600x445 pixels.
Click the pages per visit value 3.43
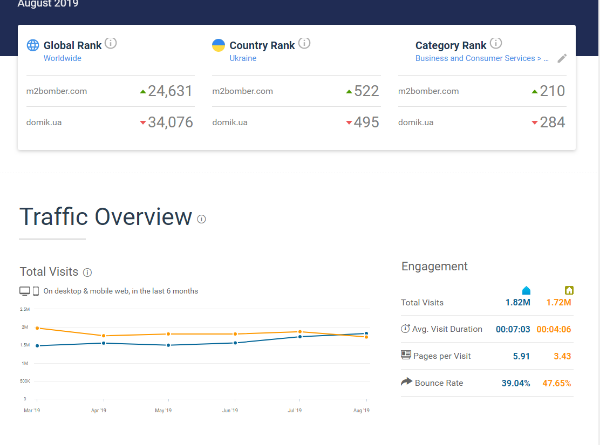(562, 356)
